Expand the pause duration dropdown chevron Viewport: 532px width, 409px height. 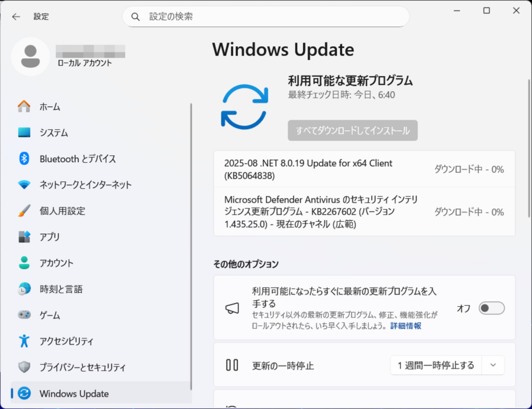point(493,365)
